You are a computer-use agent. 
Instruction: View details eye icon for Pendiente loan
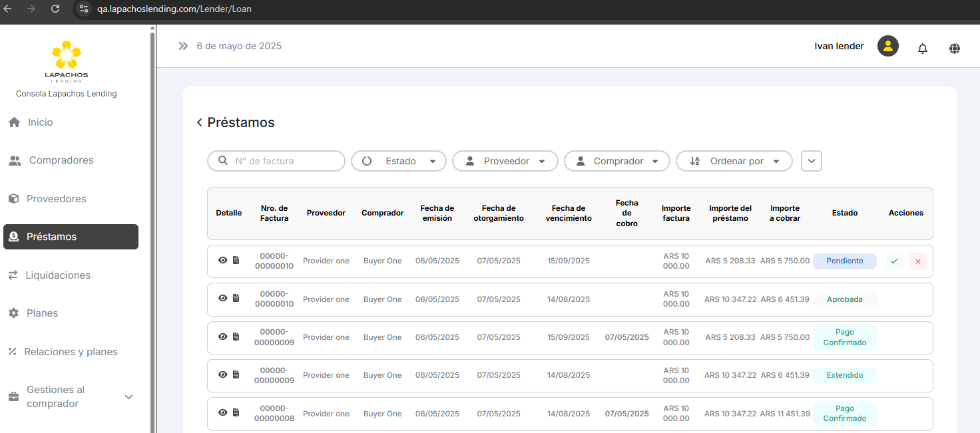[x=223, y=261]
